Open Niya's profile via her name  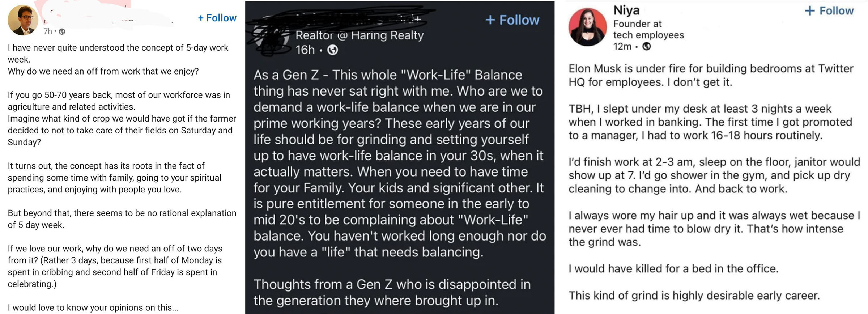(626, 10)
